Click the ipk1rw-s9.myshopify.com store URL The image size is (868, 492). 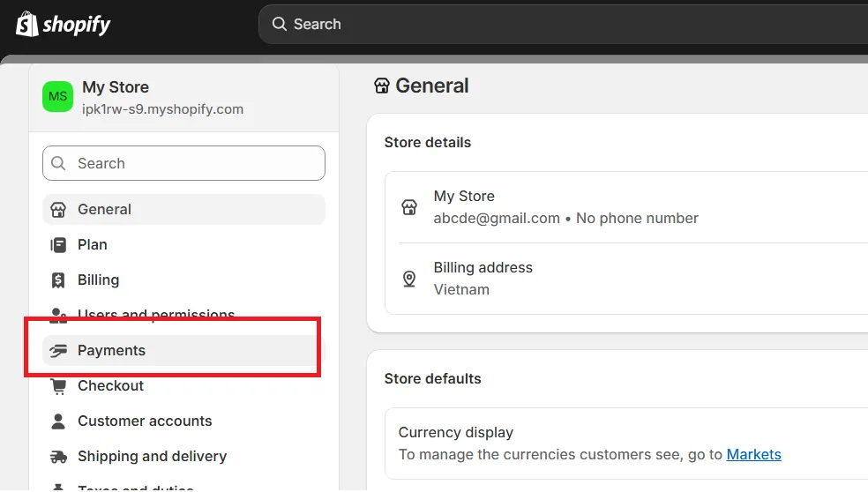point(162,109)
